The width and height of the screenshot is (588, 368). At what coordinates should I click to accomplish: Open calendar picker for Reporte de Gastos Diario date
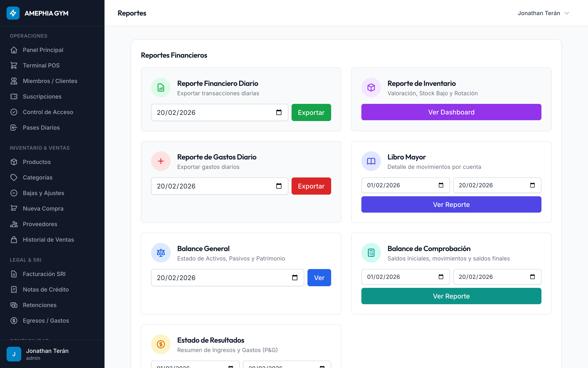(279, 186)
